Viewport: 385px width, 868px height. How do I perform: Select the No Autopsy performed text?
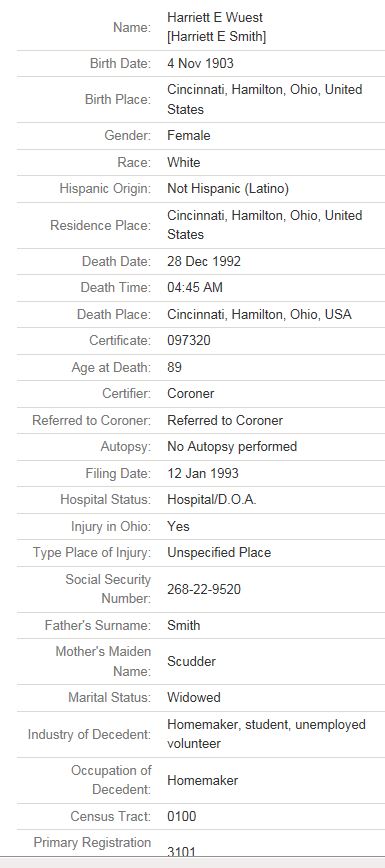click(232, 446)
